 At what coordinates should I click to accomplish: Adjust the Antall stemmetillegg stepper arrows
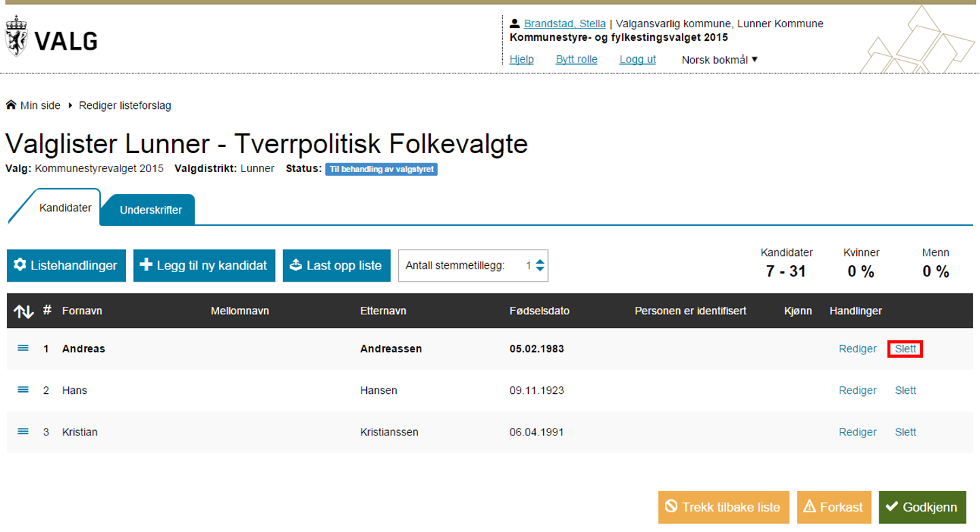540,265
